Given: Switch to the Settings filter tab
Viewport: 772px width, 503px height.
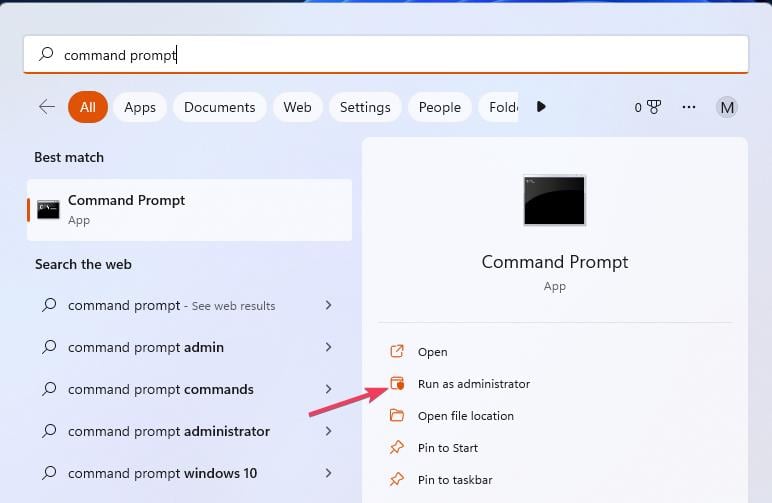Looking at the screenshot, I should 365,107.
